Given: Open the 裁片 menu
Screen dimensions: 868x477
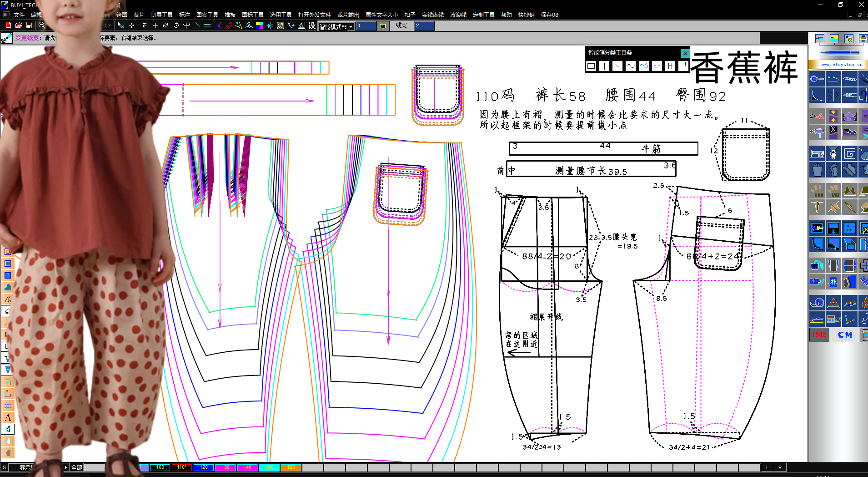Looking at the screenshot, I should [x=139, y=15].
